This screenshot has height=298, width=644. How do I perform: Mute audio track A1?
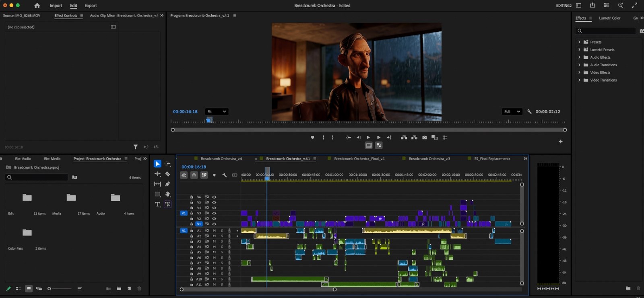tap(214, 230)
